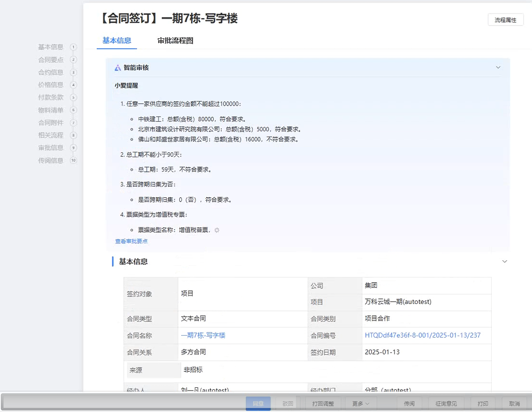This screenshot has height=412, width=532.
Task: Go to 审批信息 in the sidebar
Action: click(x=51, y=148)
